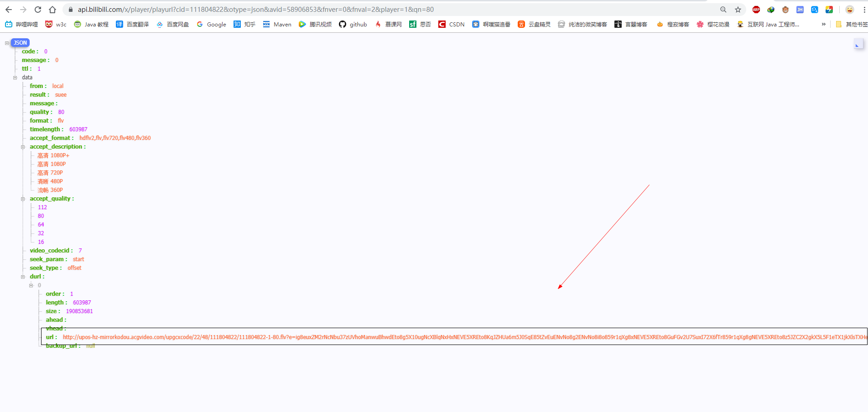The width and height of the screenshot is (868, 412).
Task: Open the 百度网盘 bookmark
Action: coord(172,24)
